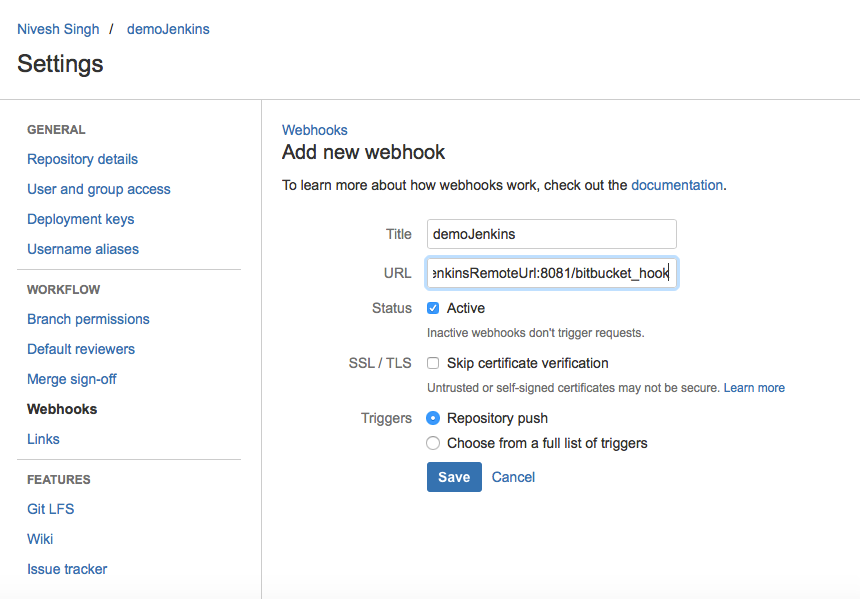Open Issue tracker settings
This screenshot has width=860, height=599.
(x=67, y=569)
